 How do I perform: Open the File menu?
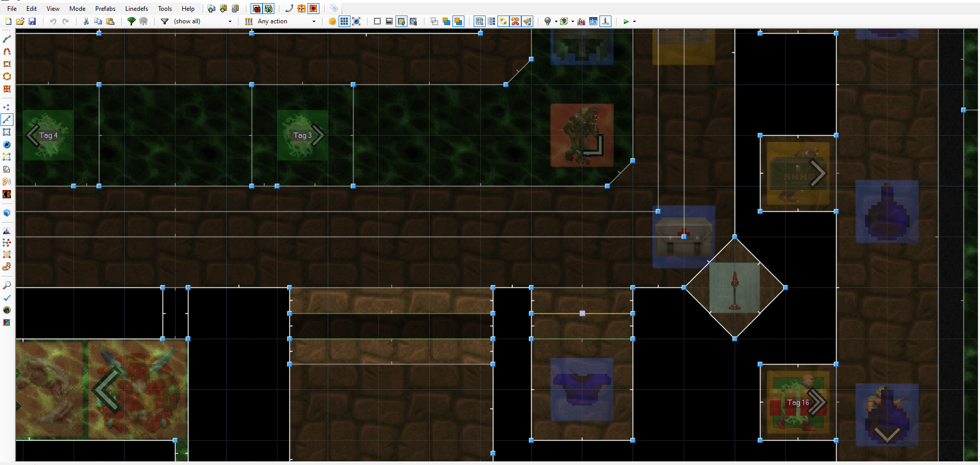click(x=12, y=8)
